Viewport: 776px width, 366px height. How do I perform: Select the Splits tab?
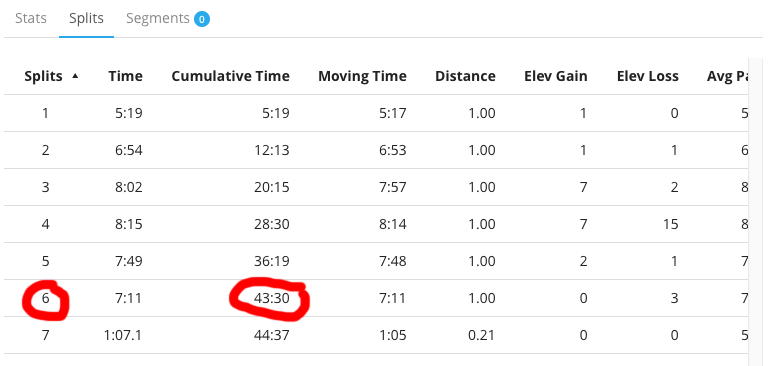(87, 18)
